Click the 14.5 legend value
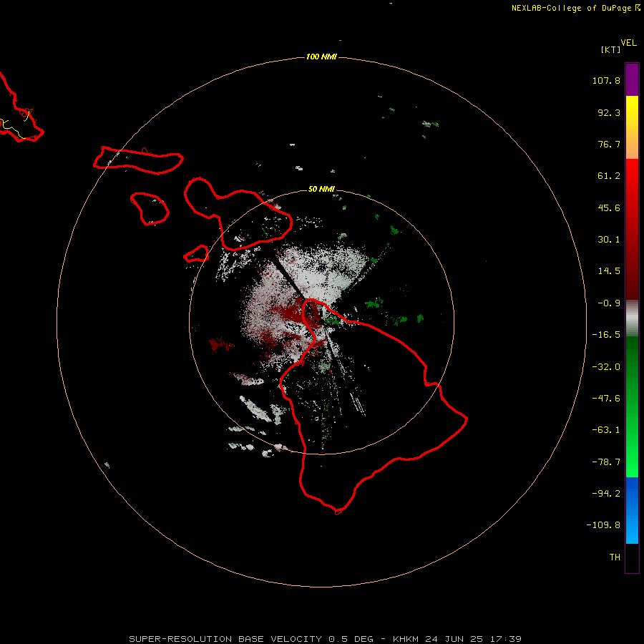This screenshot has height=644, width=644. pyautogui.click(x=609, y=271)
